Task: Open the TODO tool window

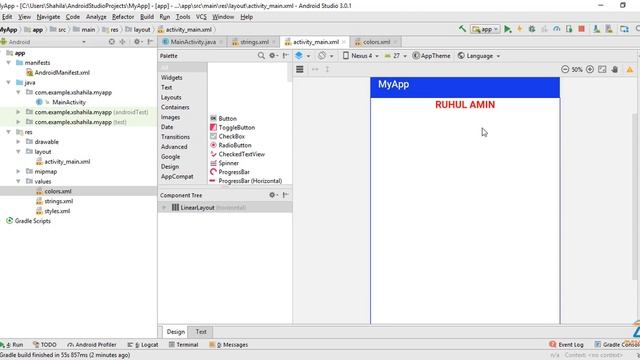Action: [44, 345]
